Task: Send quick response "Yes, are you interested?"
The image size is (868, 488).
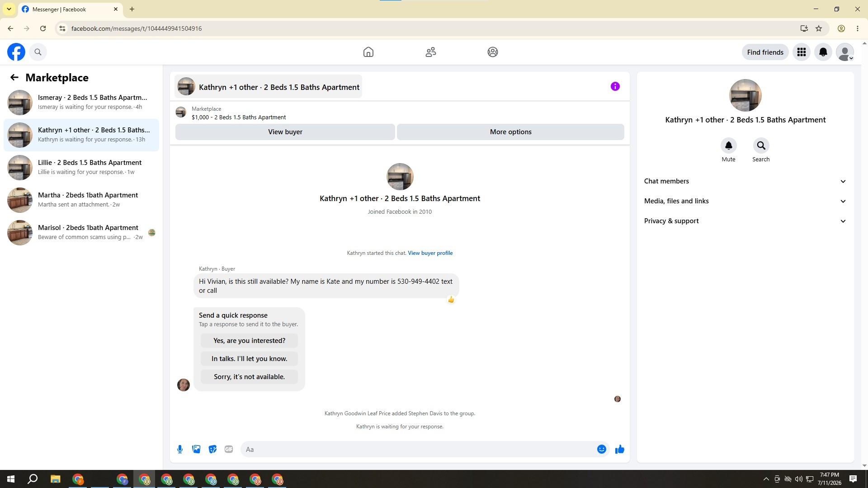Action: pyautogui.click(x=249, y=341)
